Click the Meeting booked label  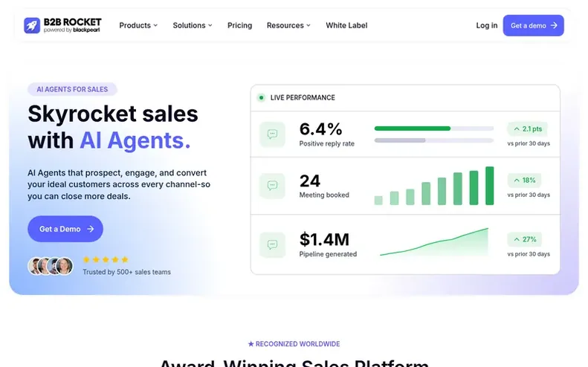(x=324, y=195)
